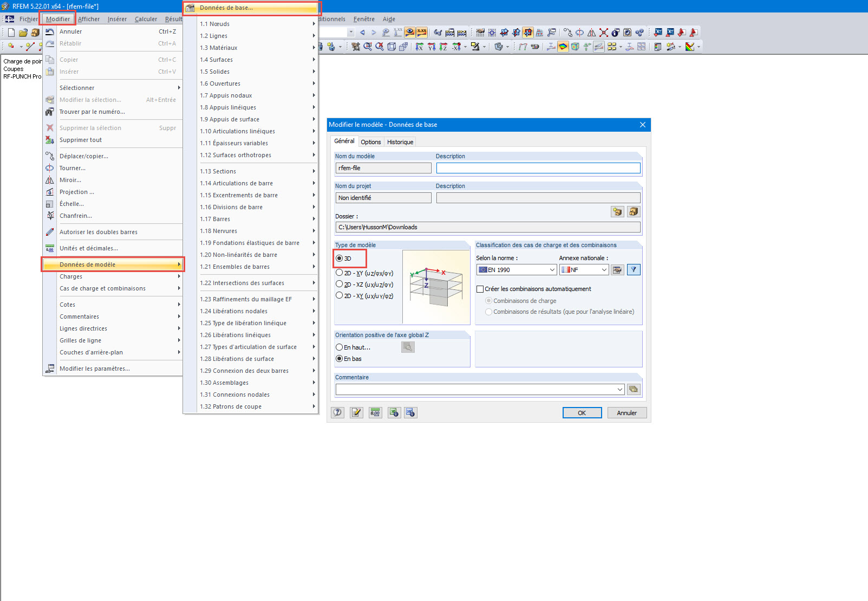Switch to the Historique tab
The height and width of the screenshot is (601, 868).
(400, 142)
